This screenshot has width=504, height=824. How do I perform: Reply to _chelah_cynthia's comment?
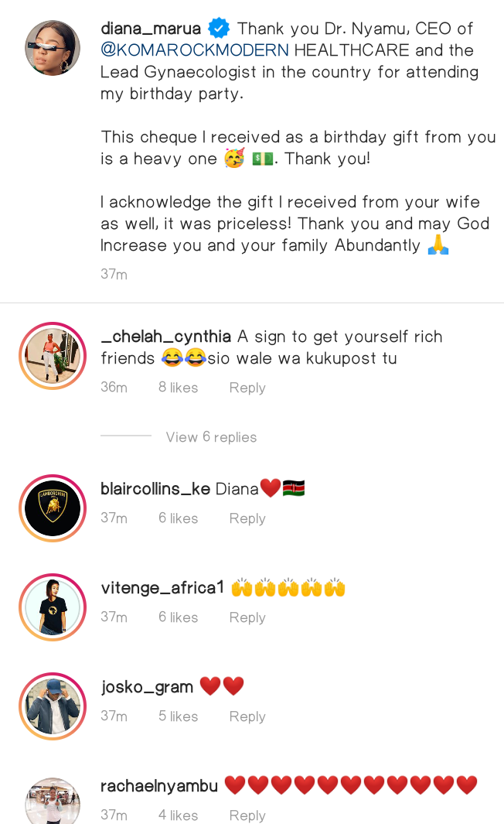[x=247, y=388]
